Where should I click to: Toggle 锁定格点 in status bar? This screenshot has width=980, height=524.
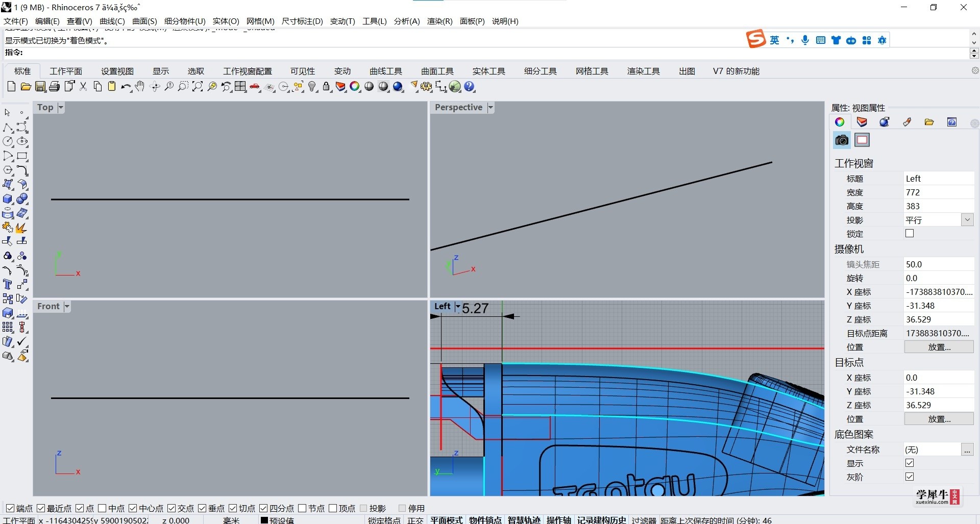click(384, 520)
